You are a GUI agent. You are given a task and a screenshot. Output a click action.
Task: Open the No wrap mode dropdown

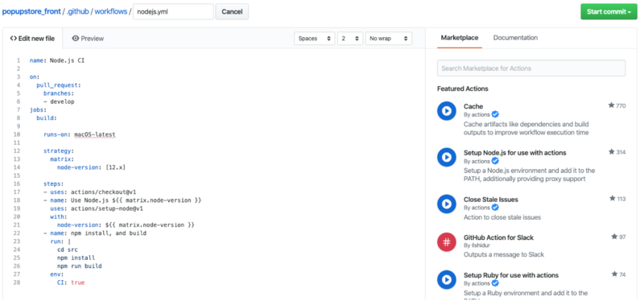click(389, 38)
